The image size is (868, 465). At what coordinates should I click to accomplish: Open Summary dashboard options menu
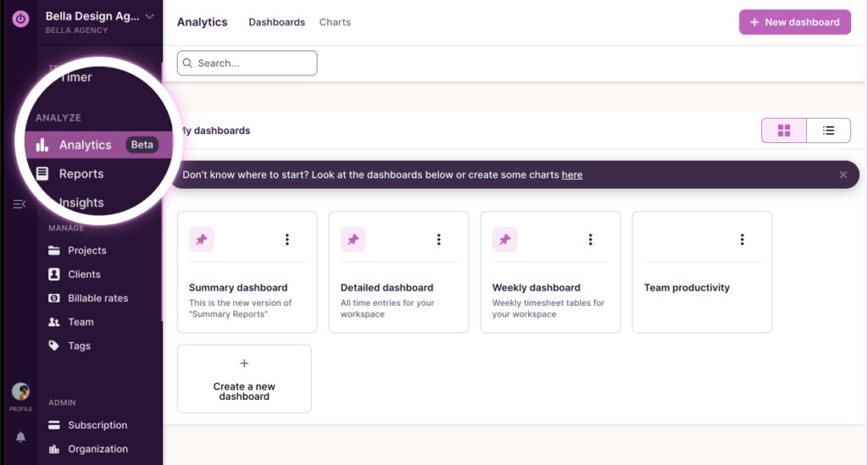click(287, 240)
